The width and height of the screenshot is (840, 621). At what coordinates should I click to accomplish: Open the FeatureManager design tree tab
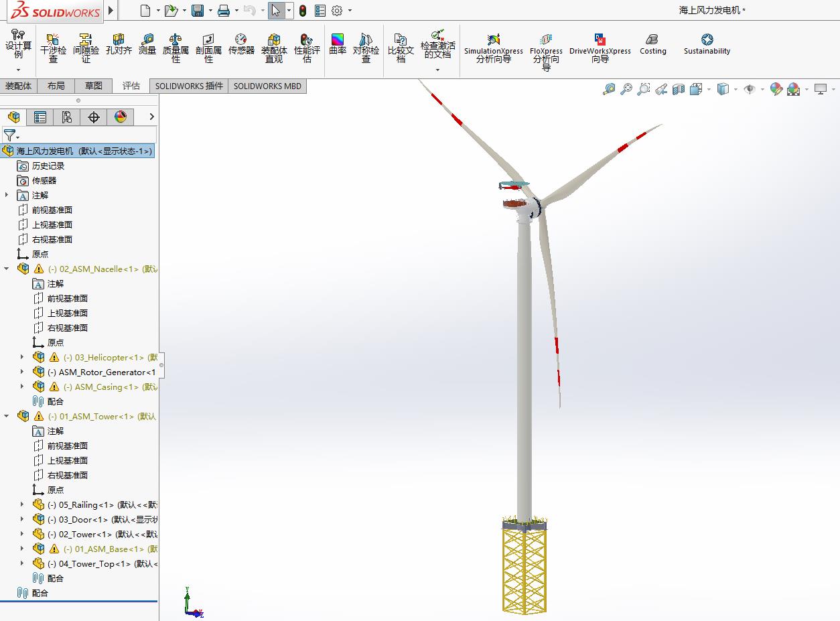click(x=13, y=117)
